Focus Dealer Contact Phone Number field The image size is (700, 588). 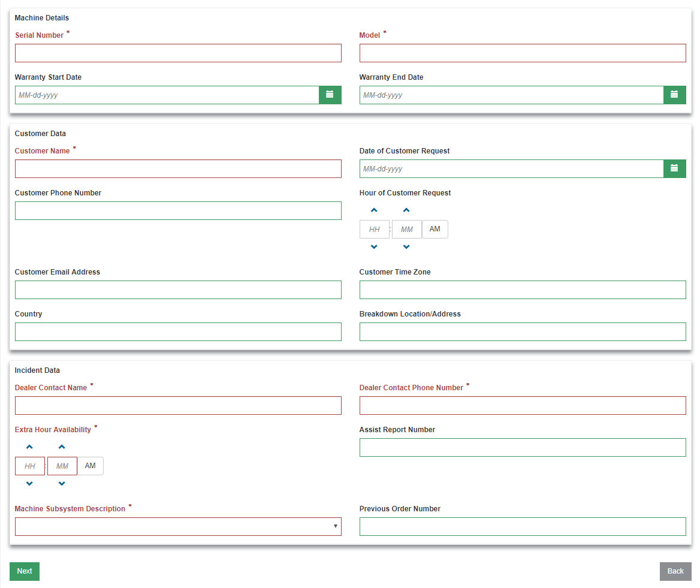click(523, 405)
